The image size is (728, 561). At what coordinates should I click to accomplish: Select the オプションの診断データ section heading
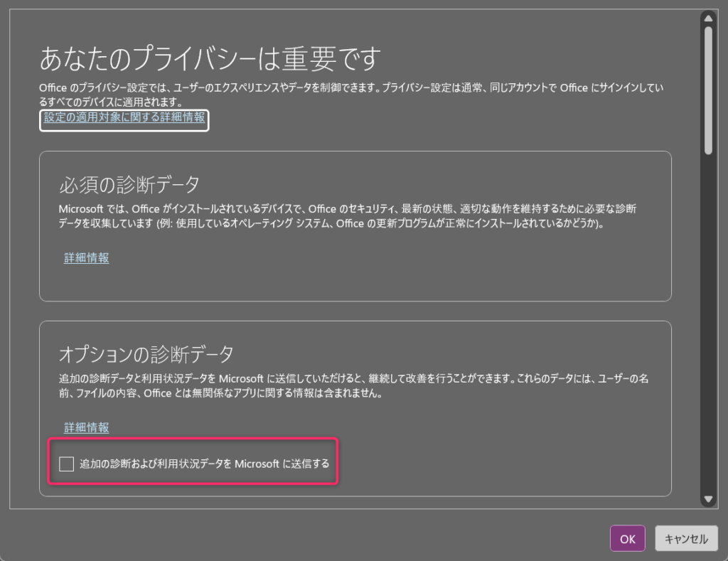(x=146, y=354)
